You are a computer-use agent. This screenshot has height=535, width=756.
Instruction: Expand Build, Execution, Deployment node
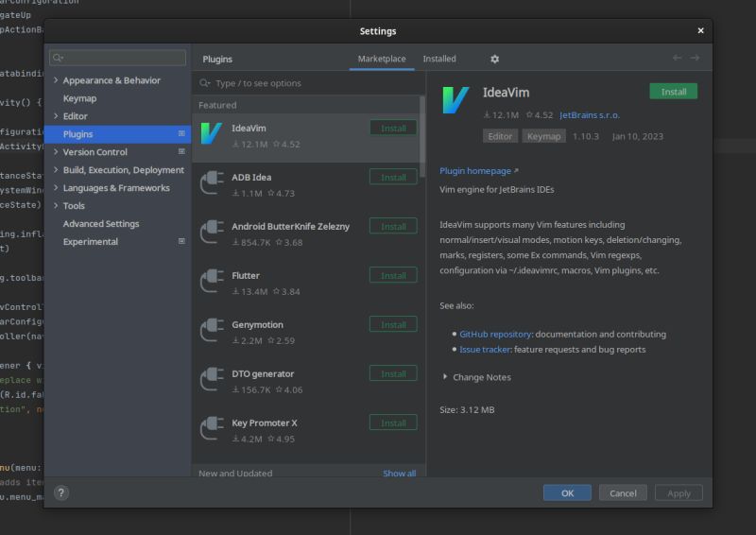click(56, 170)
